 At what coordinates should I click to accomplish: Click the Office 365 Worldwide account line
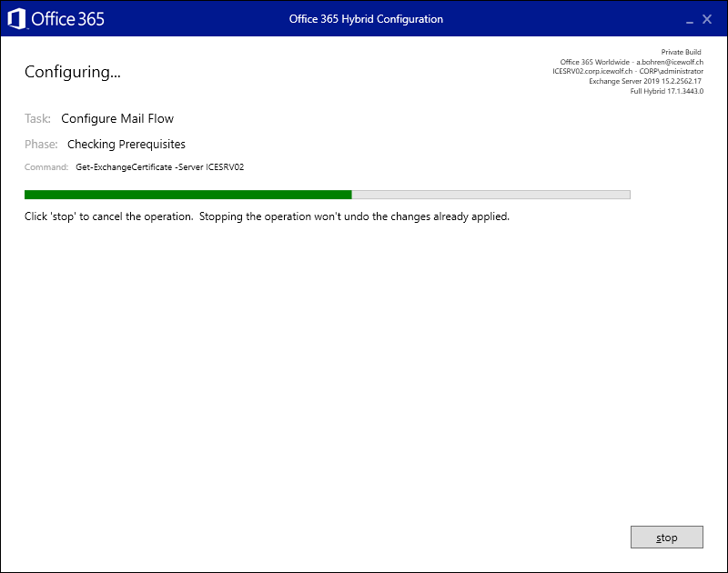tap(632, 62)
